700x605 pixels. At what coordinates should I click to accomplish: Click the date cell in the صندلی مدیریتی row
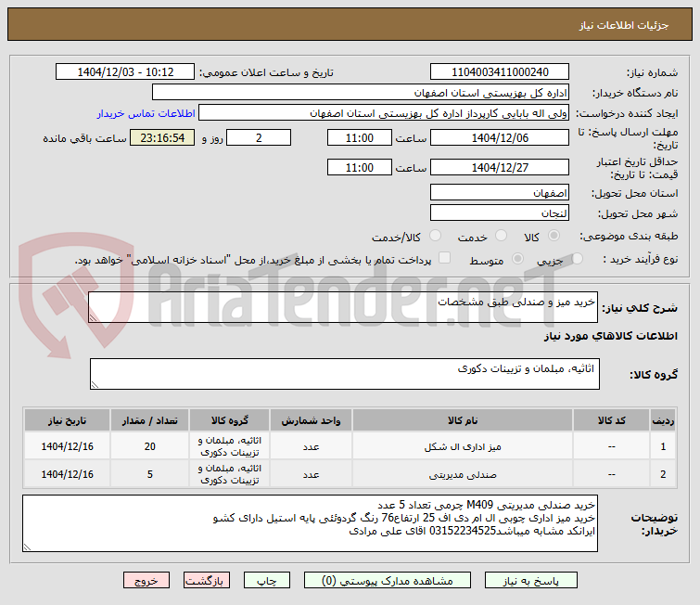point(67,474)
